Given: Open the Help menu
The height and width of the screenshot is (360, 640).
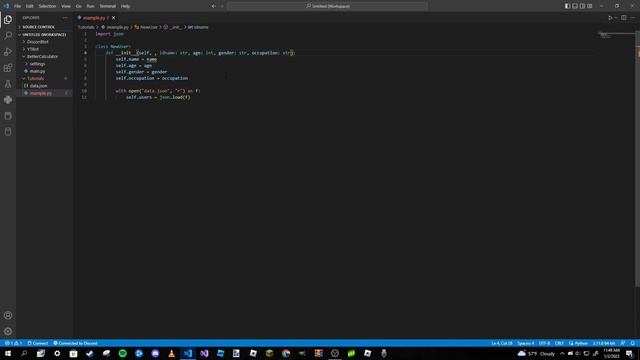Looking at the screenshot, I should tap(125, 6).
